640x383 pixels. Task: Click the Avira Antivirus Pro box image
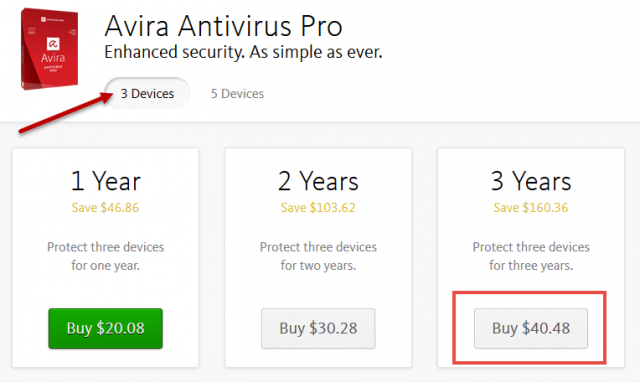(x=49, y=49)
